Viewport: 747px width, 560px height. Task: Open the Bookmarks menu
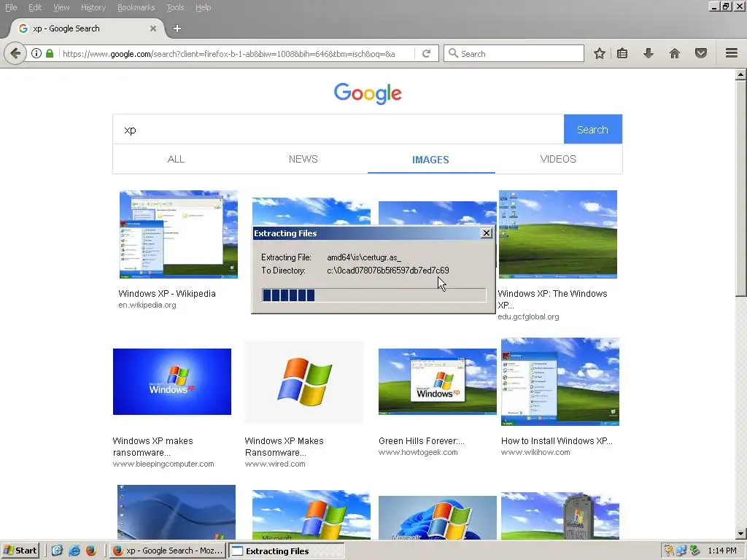coord(136,7)
